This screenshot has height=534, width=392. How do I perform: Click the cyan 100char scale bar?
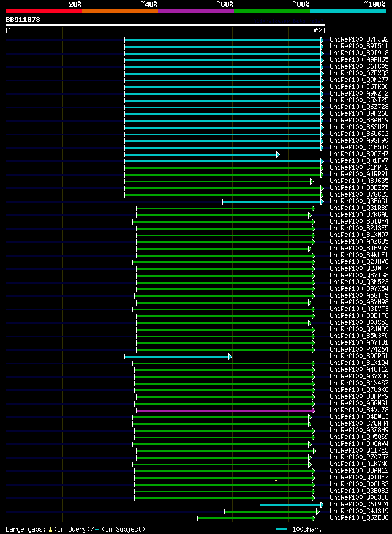[281, 530]
